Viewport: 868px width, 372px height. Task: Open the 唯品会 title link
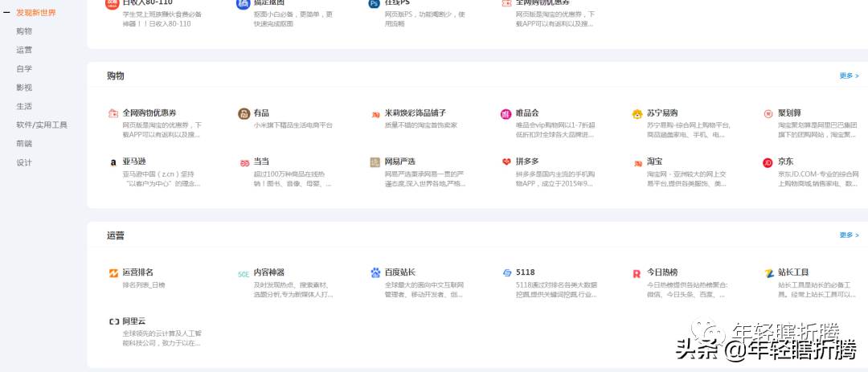pyautogui.click(x=527, y=113)
